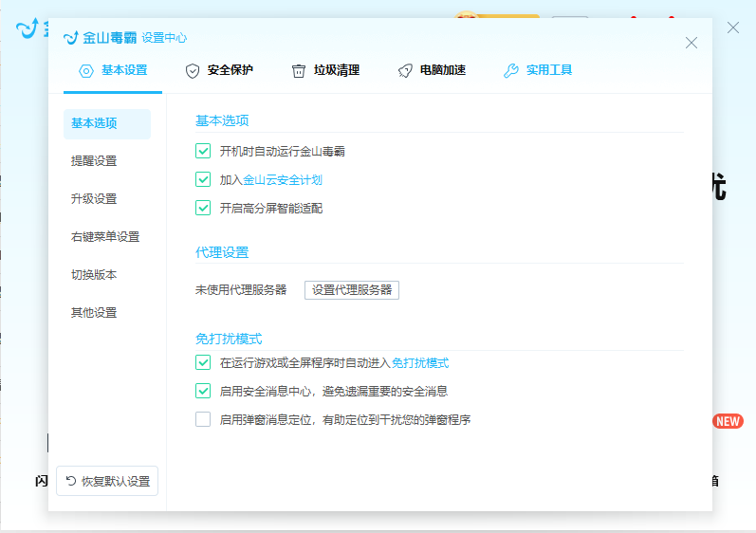Screen dimensions: 756x533
Task: Click the rocket icon for 电脑加速
Action: pyautogui.click(x=405, y=70)
